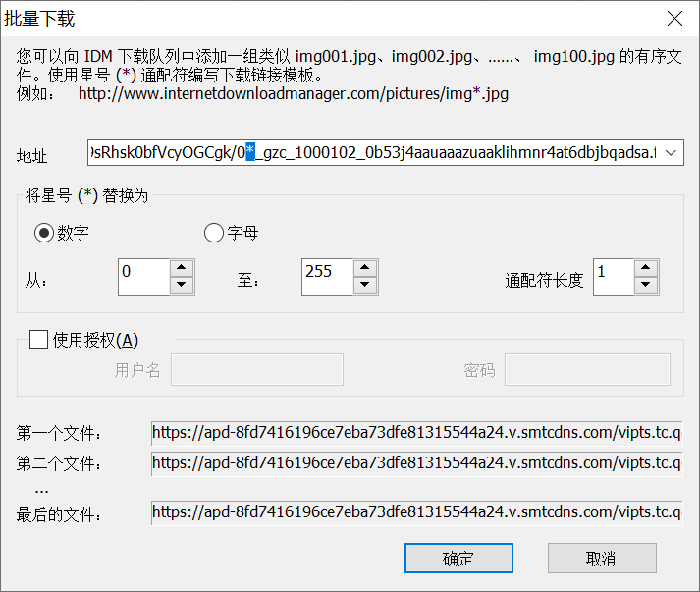
Task: Increase the 从 start value spinner
Action: [x=182, y=268]
